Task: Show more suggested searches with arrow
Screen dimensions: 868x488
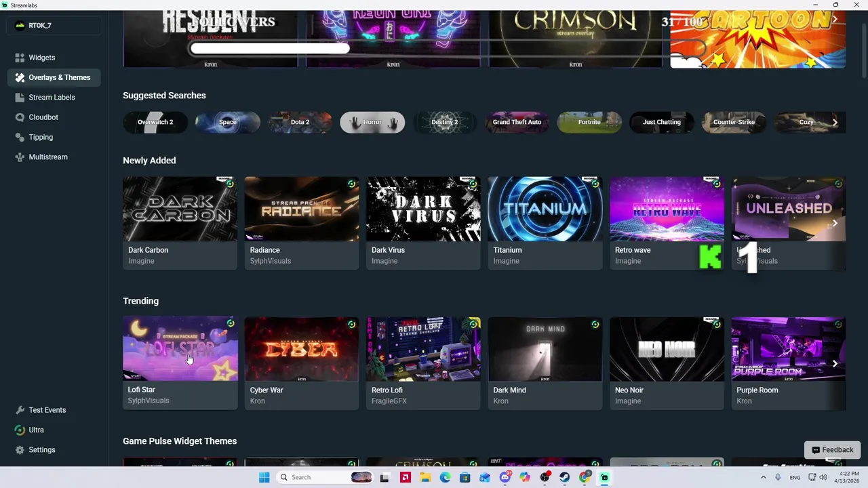Action: coord(835,123)
